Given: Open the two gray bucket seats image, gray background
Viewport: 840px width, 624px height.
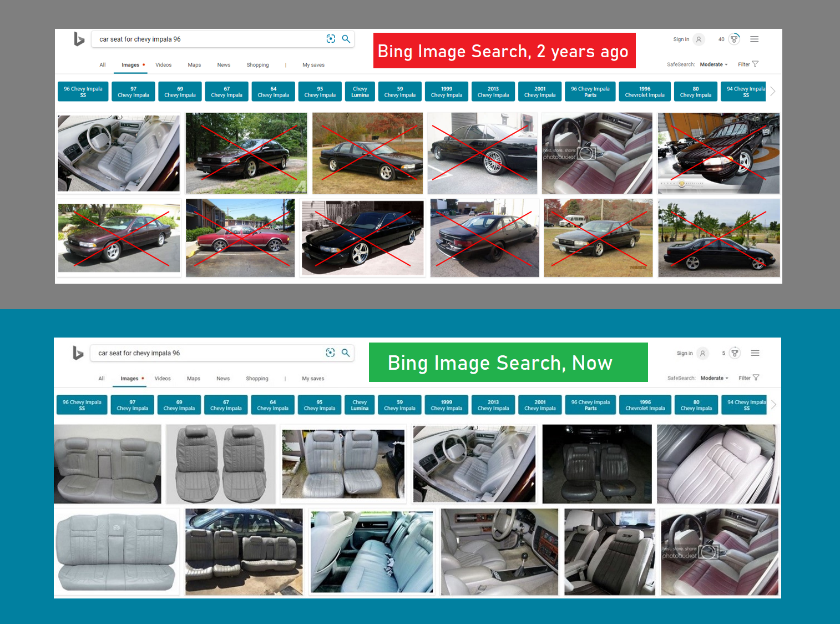Looking at the screenshot, I should tap(221, 464).
